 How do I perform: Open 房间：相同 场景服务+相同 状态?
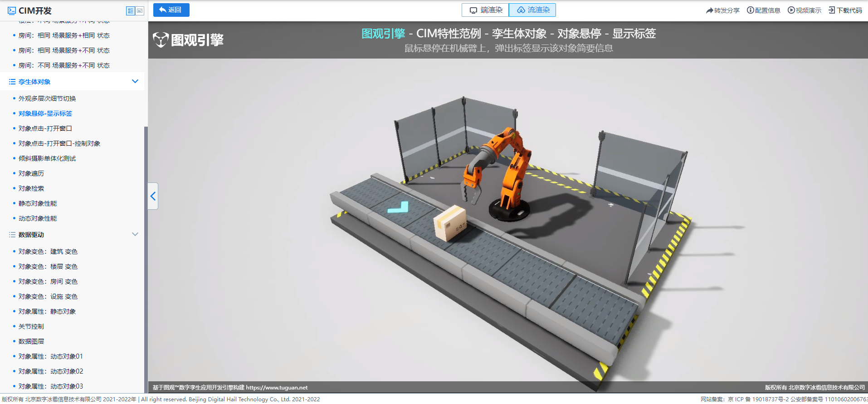click(64, 35)
